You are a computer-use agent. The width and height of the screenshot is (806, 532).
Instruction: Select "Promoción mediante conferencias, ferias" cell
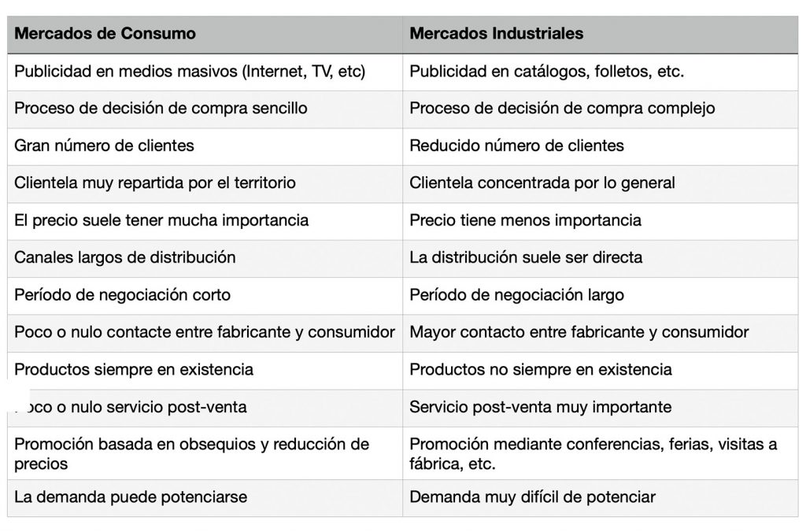pyautogui.click(x=593, y=453)
